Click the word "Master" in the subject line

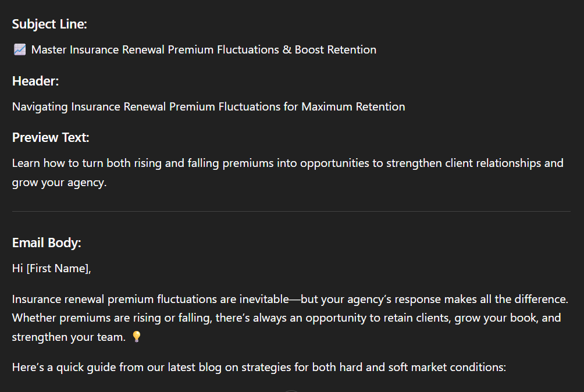[x=49, y=50]
